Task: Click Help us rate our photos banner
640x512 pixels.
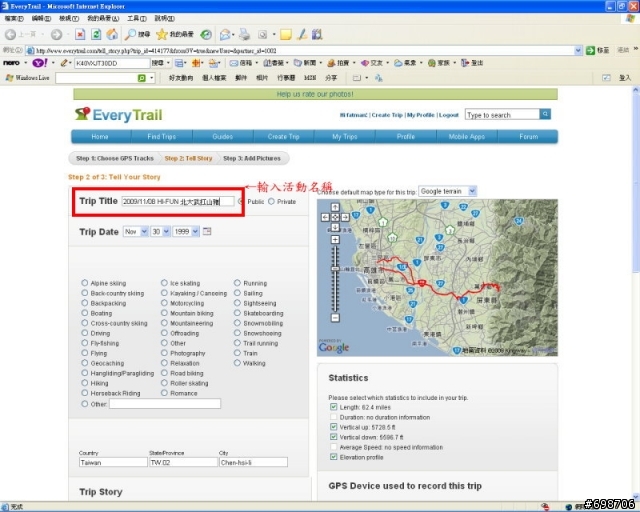Action: tap(315, 94)
